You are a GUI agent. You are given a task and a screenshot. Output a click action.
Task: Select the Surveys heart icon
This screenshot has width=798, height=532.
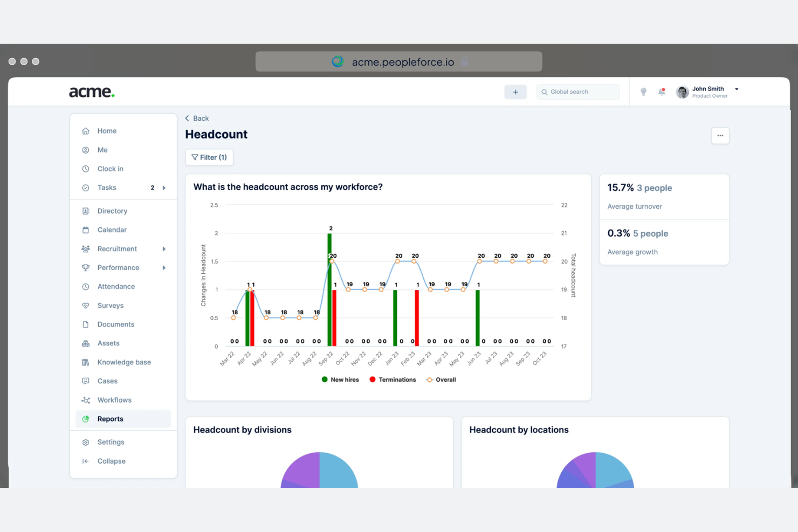point(85,305)
